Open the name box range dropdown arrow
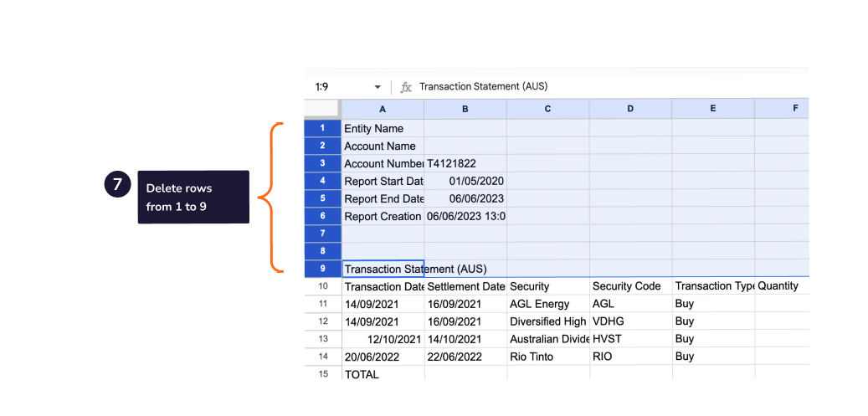This screenshot has width=868, height=416. tap(378, 87)
